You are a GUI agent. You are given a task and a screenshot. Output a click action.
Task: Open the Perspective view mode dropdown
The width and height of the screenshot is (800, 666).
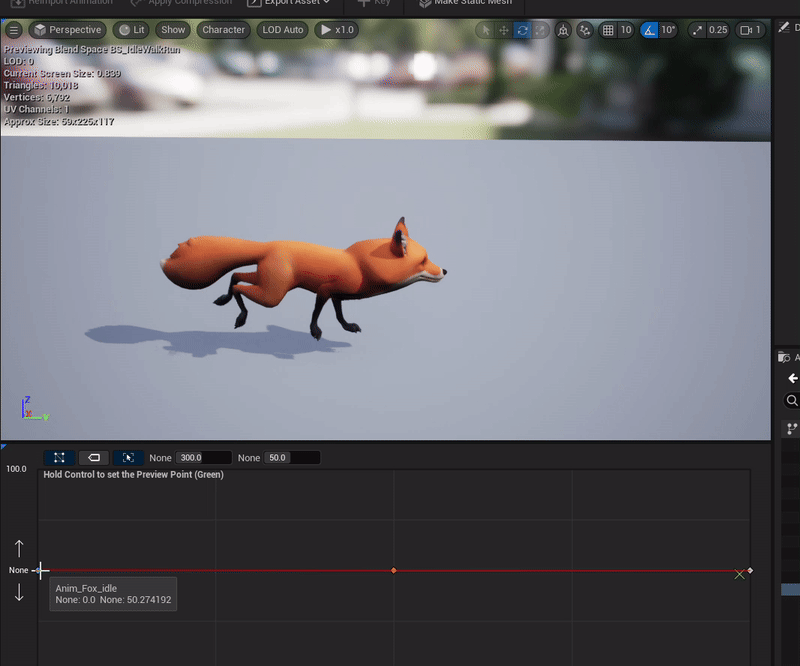click(67, 30)
